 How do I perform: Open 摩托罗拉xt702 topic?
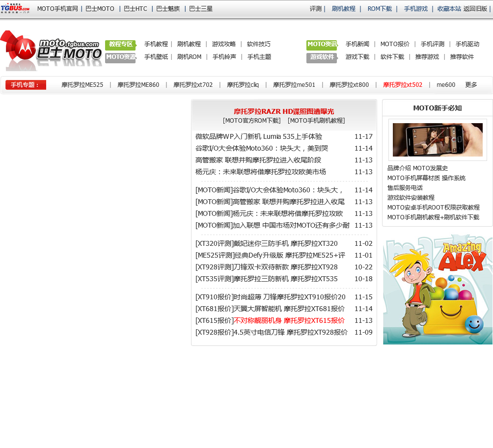pyautogui.click(x=193, y=85)
